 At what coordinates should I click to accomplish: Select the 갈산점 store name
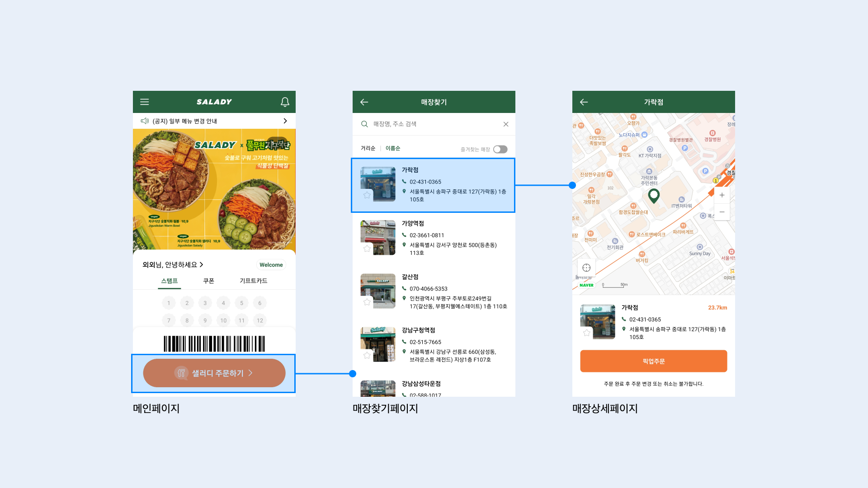pyautogui.click(x=410, y=277)
